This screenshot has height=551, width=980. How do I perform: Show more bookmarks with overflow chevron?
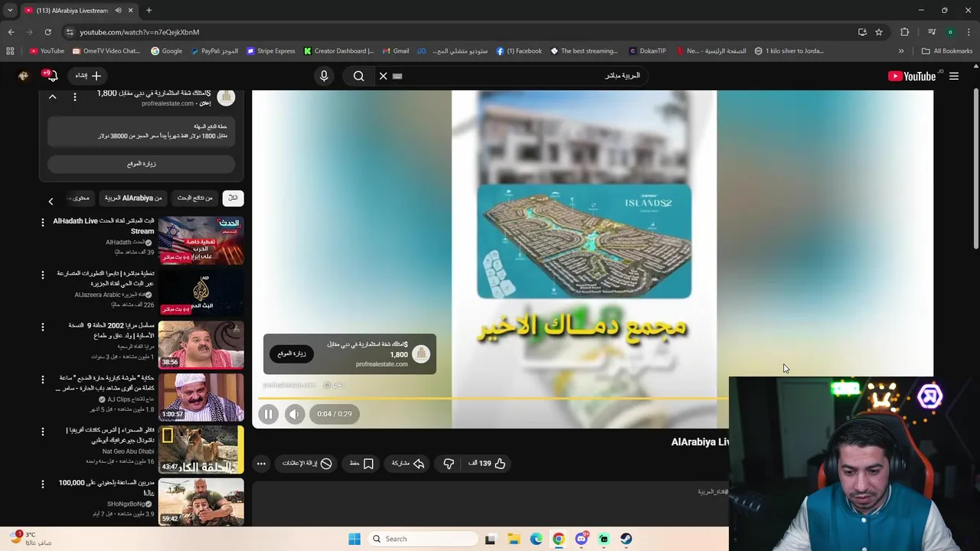(x=901, y=51)
